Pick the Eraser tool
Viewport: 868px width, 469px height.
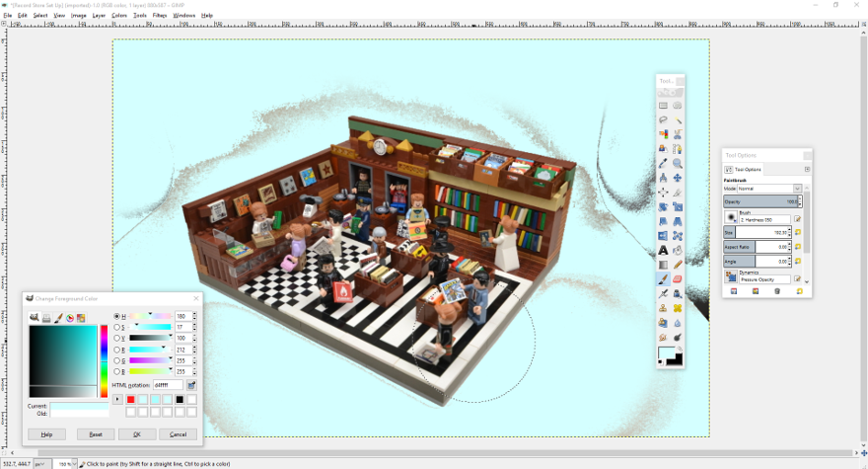click(x=678, y=279)
